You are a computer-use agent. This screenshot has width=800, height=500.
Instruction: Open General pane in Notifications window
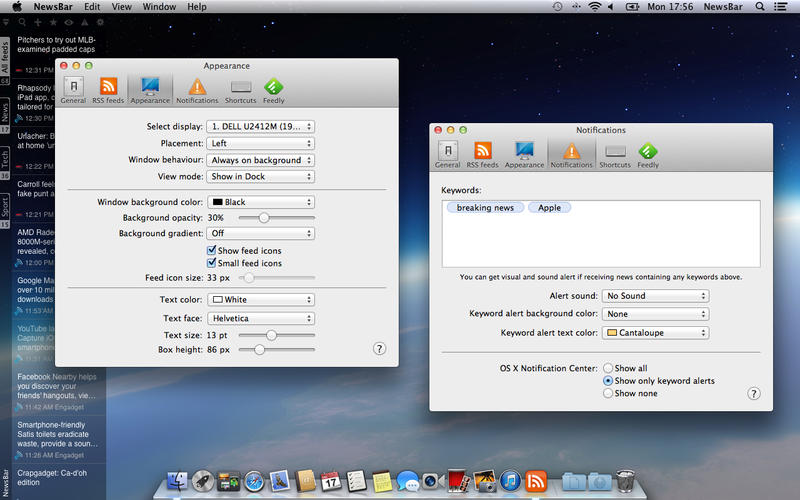click(x=447, y=155)
